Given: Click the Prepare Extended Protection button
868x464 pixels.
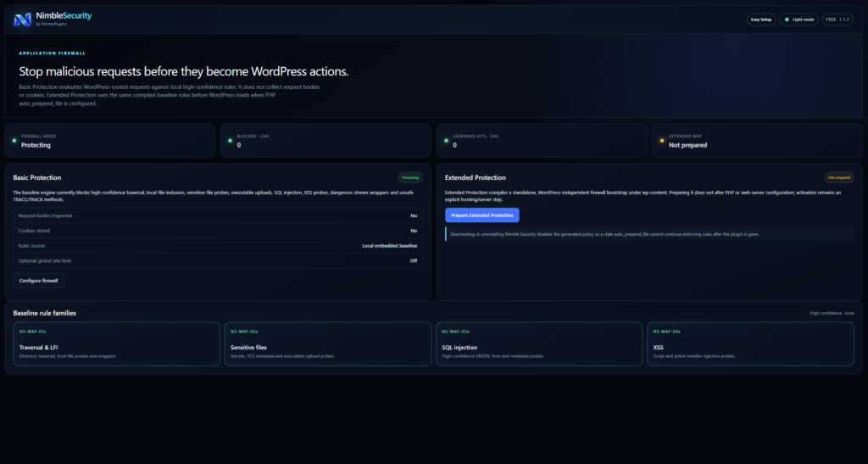Looking at the screenshot, I should pos(481,215).
